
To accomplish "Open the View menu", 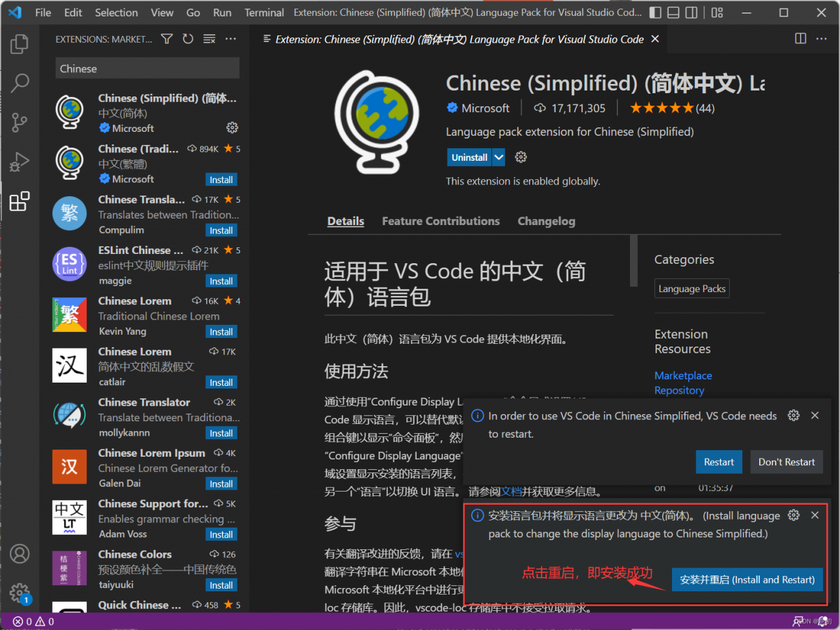I will (x=162, y=12).
